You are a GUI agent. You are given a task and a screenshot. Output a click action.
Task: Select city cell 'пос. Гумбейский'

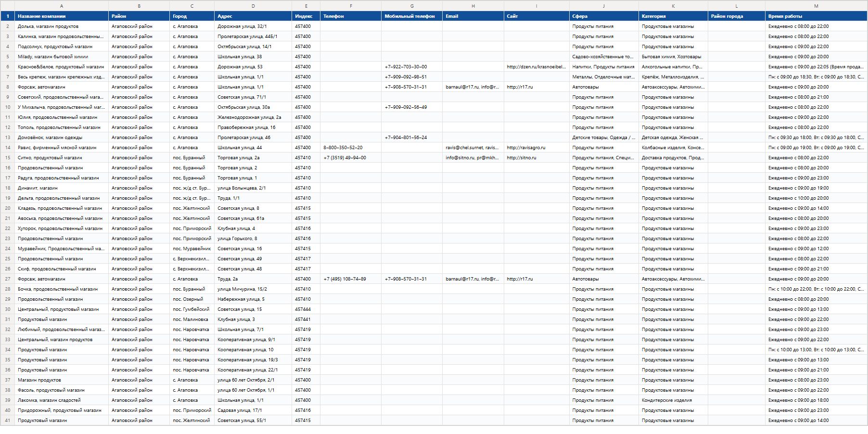(192, 309)
